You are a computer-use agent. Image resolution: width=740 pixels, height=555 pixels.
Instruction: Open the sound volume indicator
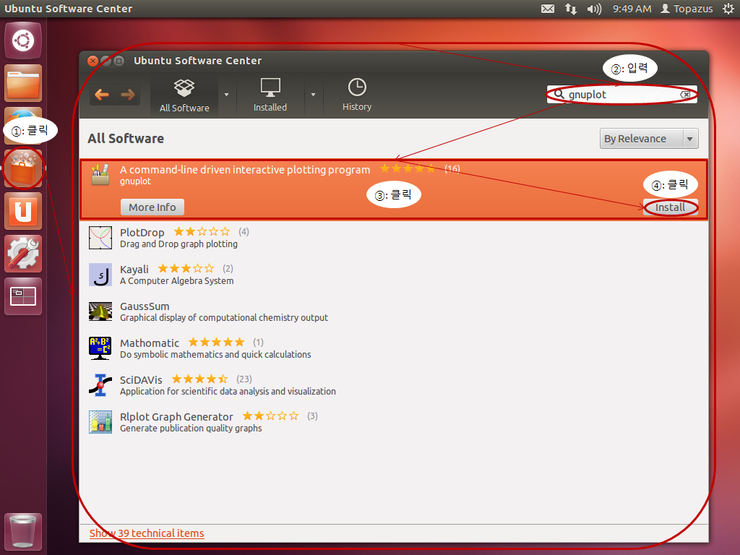(594, 9)
